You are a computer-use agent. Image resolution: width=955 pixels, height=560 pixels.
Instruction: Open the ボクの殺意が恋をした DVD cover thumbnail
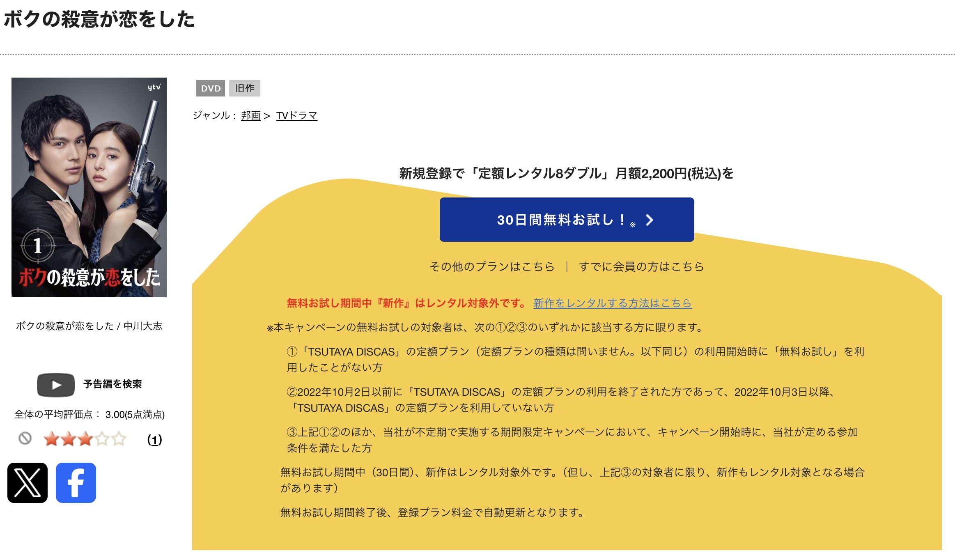(x=89, y=187)
